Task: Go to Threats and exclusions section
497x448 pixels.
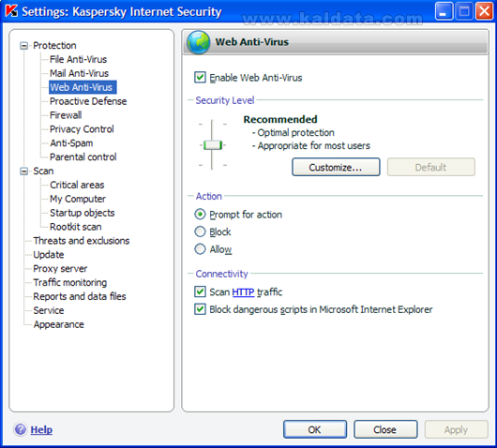Action: pos(82,241)
